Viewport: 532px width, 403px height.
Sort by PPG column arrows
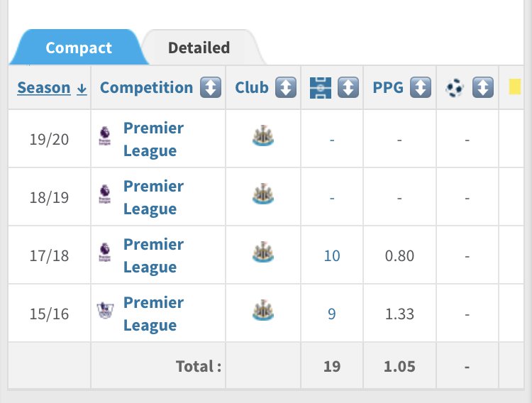tap(421, 88)
